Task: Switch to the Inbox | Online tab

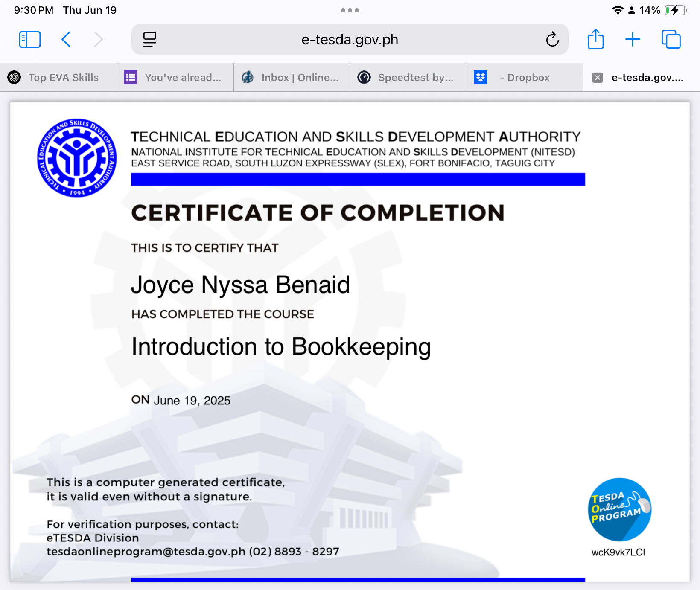Action: tap(292, 77)
